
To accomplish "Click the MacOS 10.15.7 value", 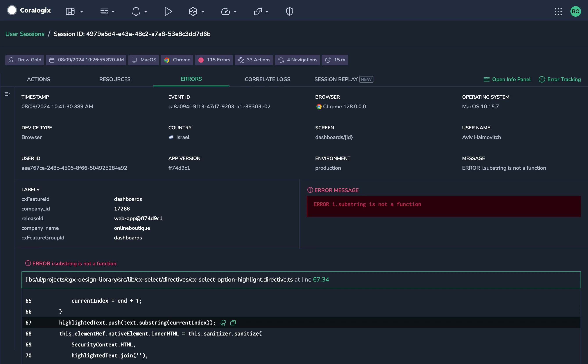I will pyautogui.click(x=480, y=107).
